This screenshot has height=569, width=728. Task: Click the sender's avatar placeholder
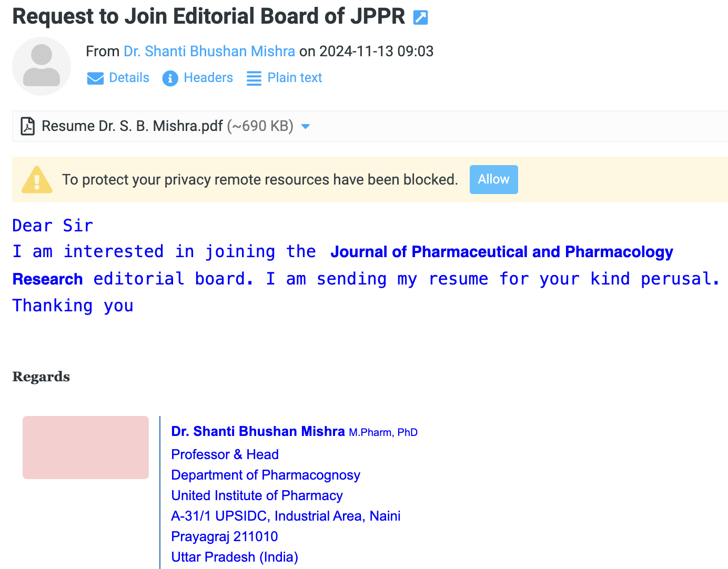click(42, 66)
